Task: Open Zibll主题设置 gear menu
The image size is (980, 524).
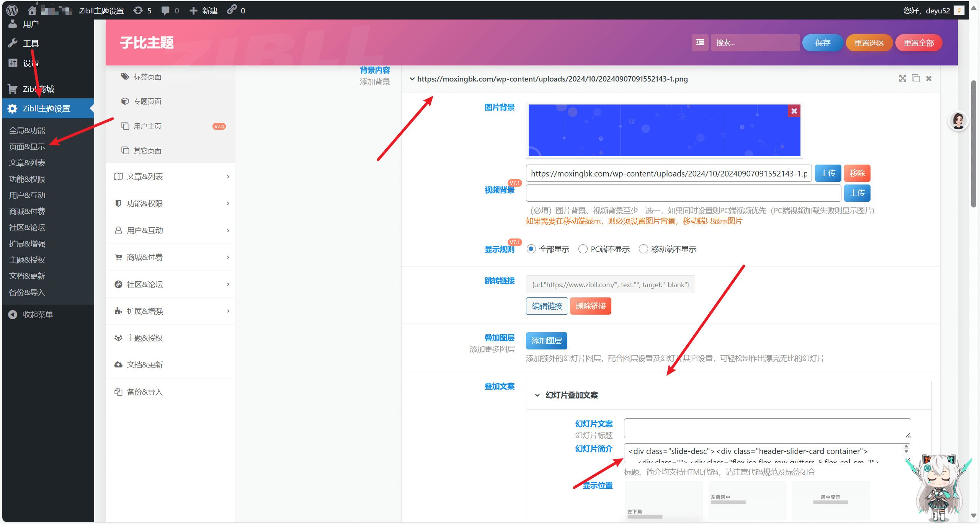Action: click(x=48, y=108)
